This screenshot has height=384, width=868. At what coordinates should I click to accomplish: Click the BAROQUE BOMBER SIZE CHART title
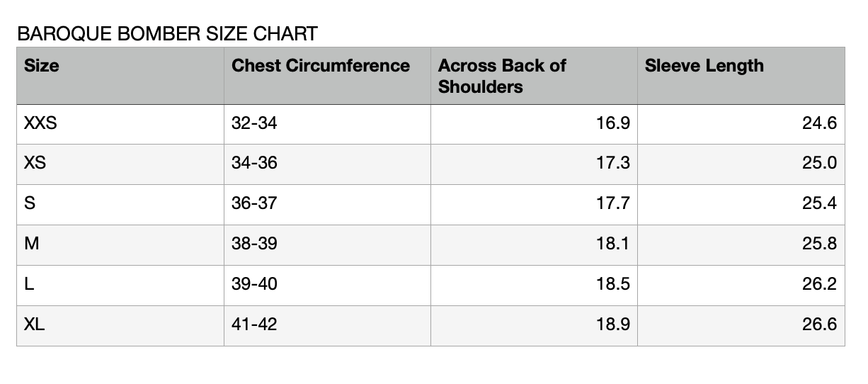[x=167, y=33]
